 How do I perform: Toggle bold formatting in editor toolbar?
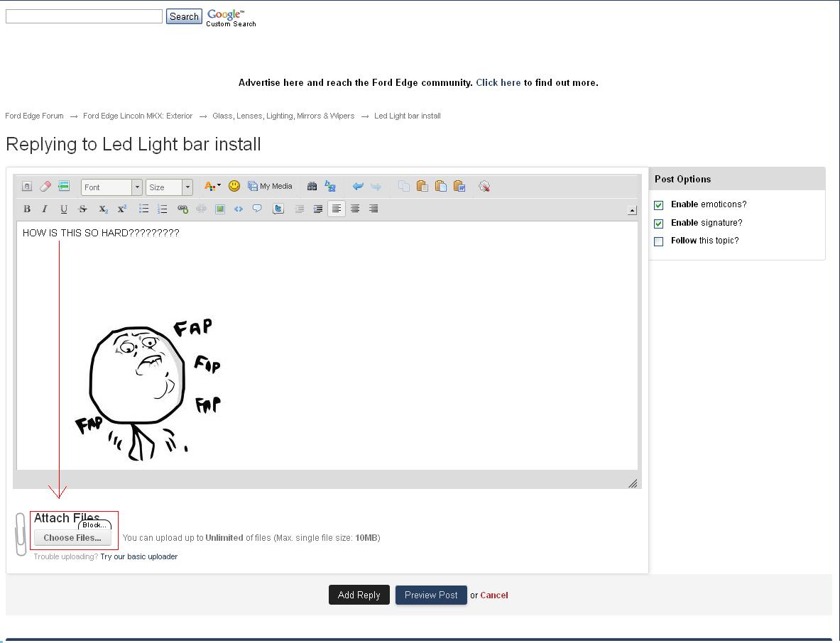[x=27, y=209]
